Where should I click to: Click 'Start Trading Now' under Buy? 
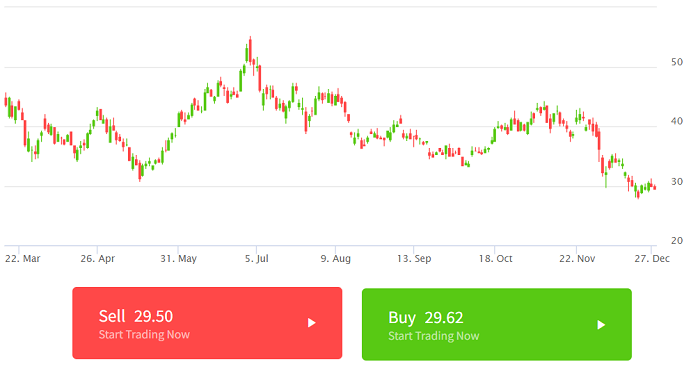[x=433, y=336]
